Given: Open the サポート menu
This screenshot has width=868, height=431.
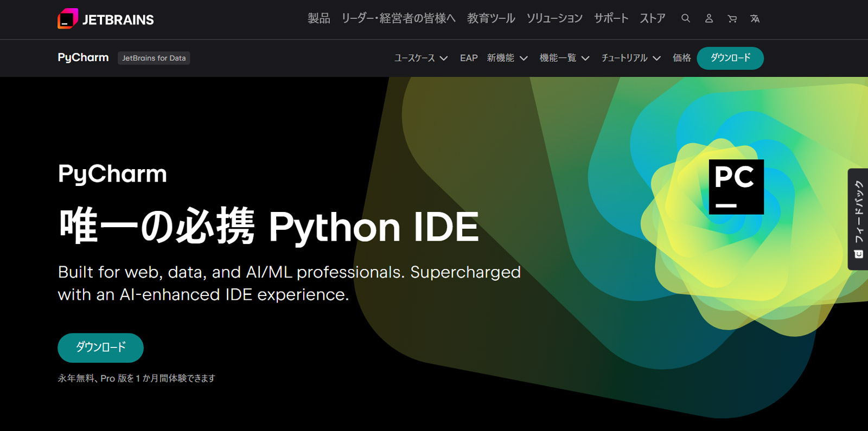Looking at the screenshot, I should tap(611, 18).
